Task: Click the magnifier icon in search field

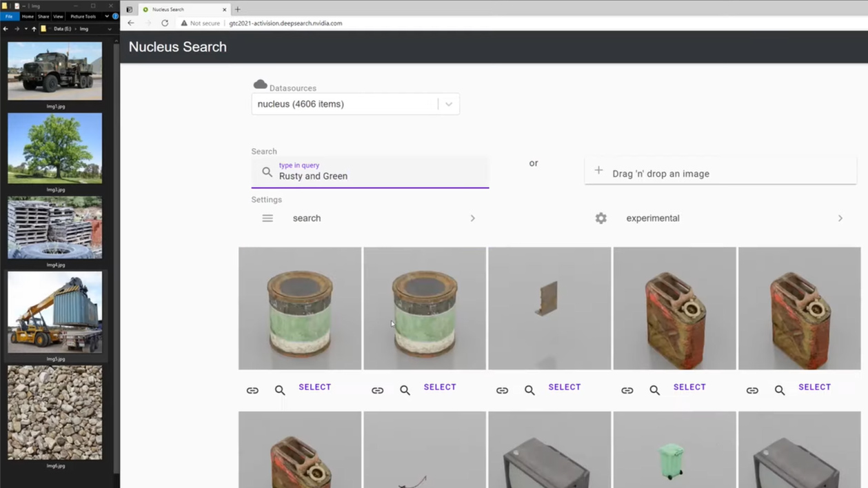Action: click(267, 172)
